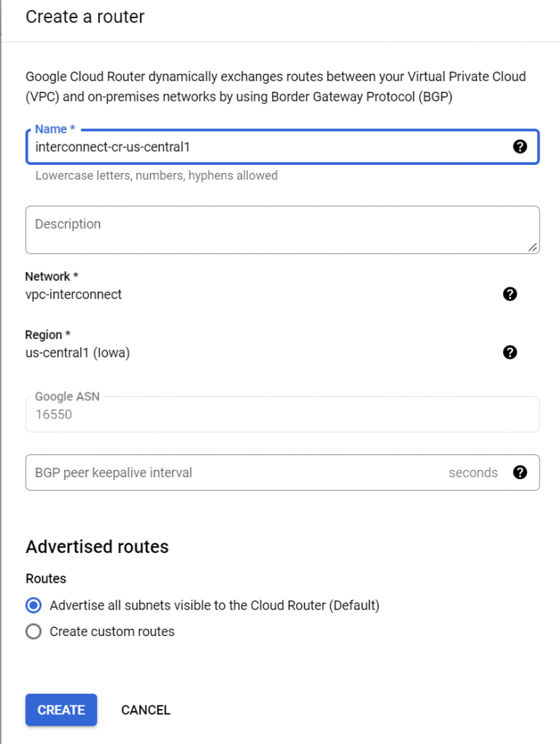Open help tooltip for Network
560x744 pixels.
pos(510,295)
